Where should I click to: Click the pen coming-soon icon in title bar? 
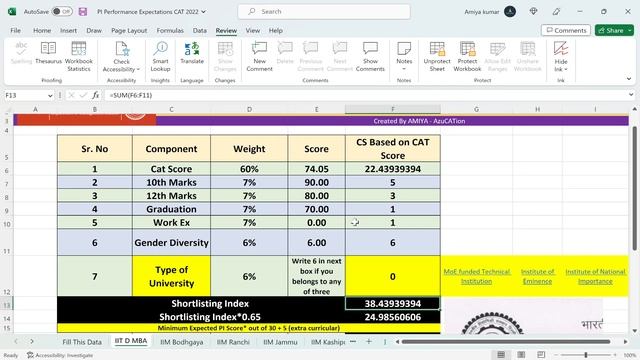coord(556,12)
